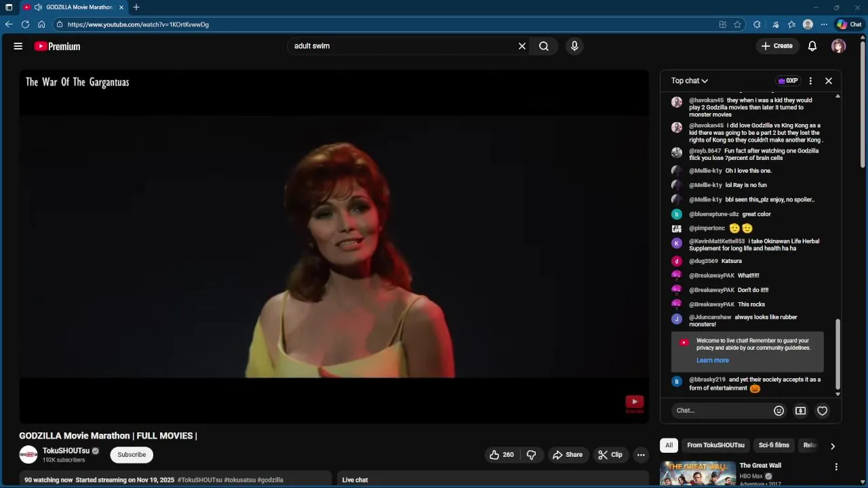Go to YouTube Premium home logo
Viewport: 868px width, 488px height.
tap(58, 46)
